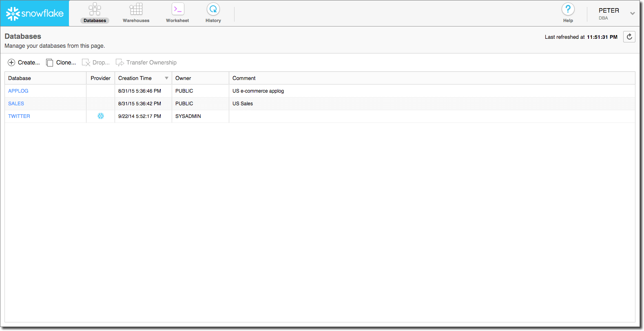Click the Transfer Ownership icon
This screenshot has width=644, height=331.
click(x=120, y=62)
